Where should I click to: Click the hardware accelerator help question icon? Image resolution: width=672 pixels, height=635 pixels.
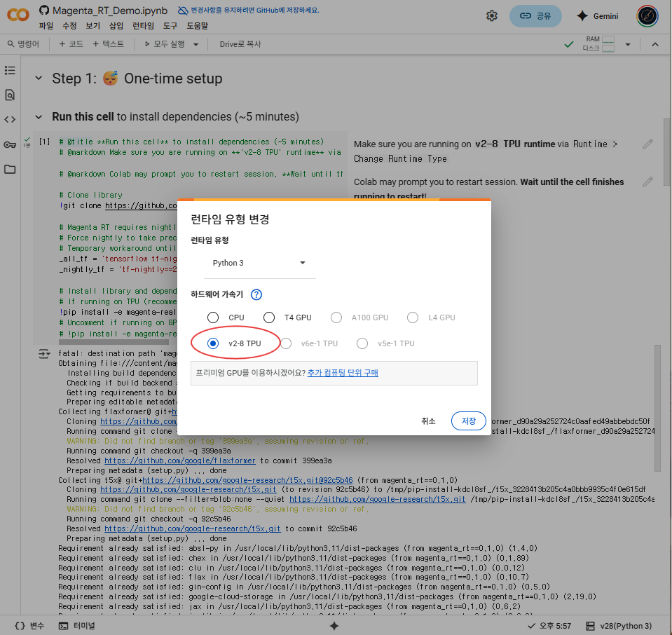(x=256, y=294)
